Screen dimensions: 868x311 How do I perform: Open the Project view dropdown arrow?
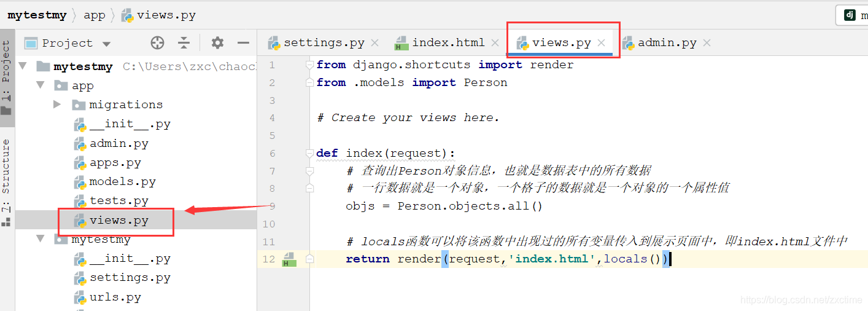(107, 44)
